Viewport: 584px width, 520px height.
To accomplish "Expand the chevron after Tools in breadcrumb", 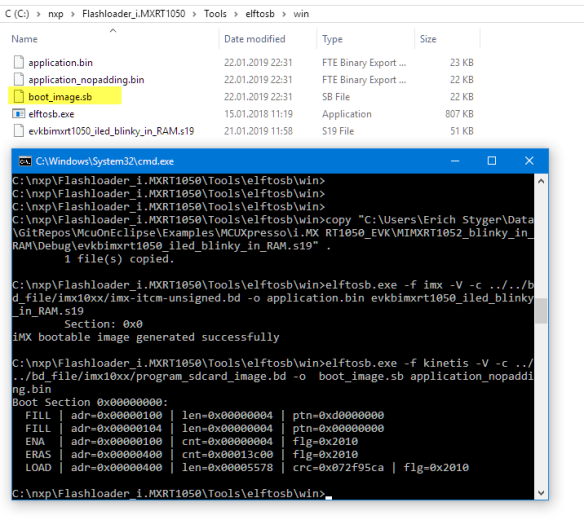I will pyautogui.click(x=236, y=14).
